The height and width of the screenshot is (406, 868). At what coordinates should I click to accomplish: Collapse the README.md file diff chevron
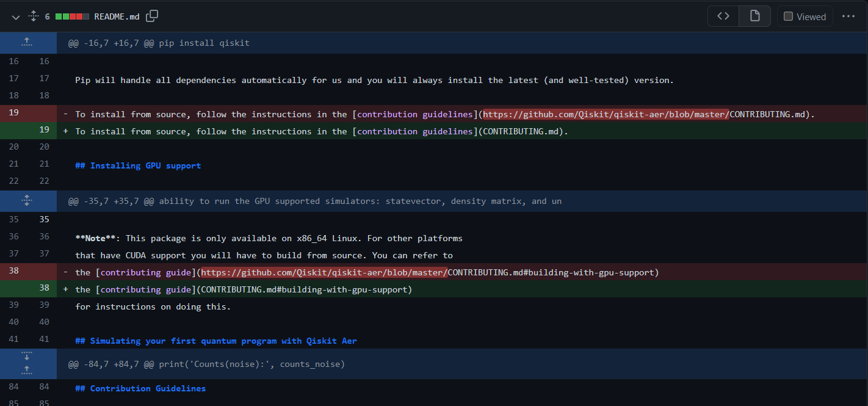click(16, 16)
